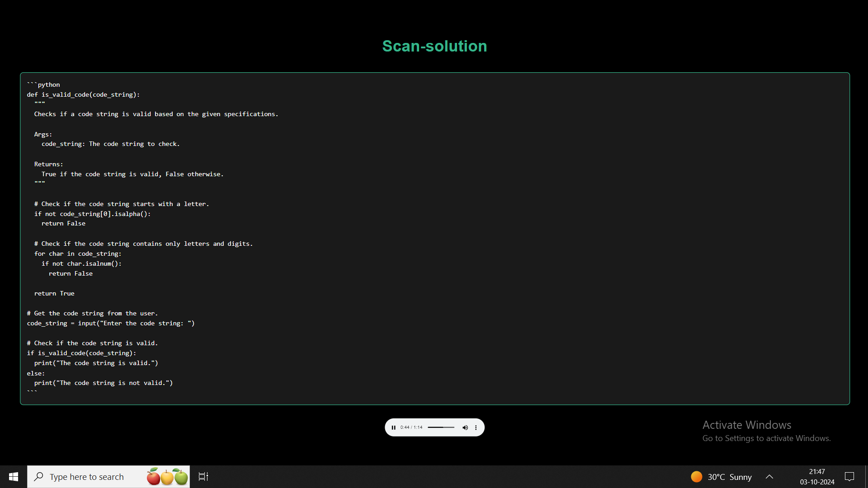Open Task View from the taskbar
This screenshot has height=488, width=868.
(203, 477)
